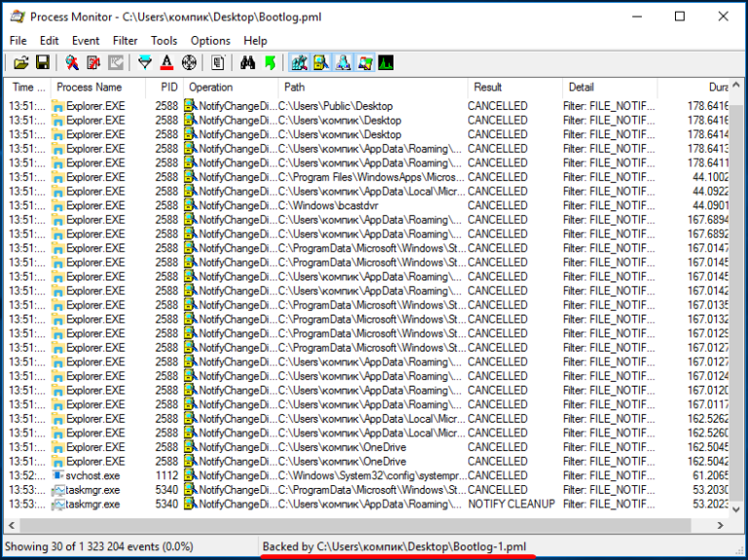This screenshot has width=748, height=560.
Task: Click the Clear display toolbar icon
Action: [116, 63]
